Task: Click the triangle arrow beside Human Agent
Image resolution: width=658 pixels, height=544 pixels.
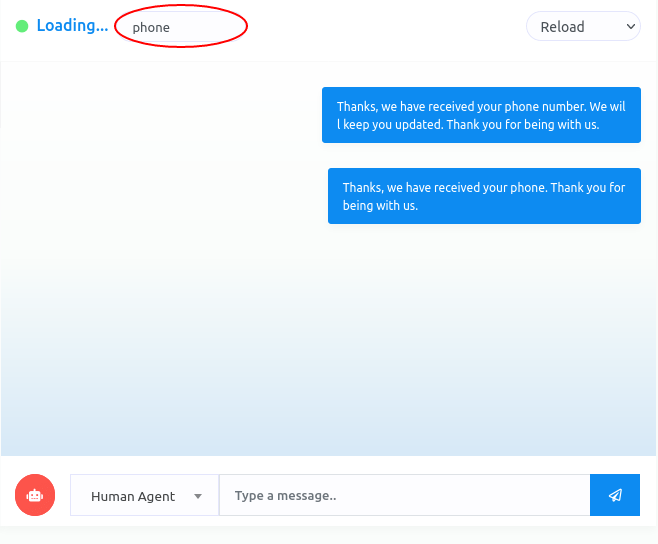Action: pyautogui.click(x=198, y=496)
